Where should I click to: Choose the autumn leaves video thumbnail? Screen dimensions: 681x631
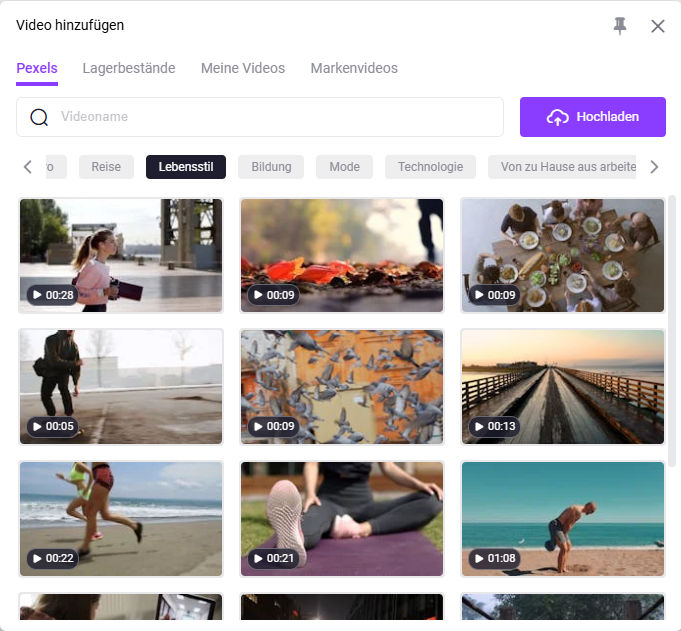point(342,255)
